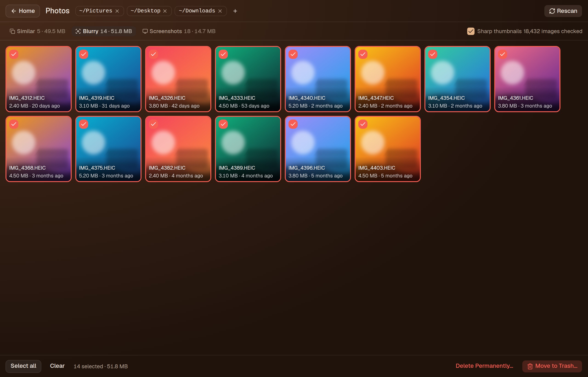Open the Blurry tab
The height and width of the screenshot is (377, 588).
click(x=104, y=31)
